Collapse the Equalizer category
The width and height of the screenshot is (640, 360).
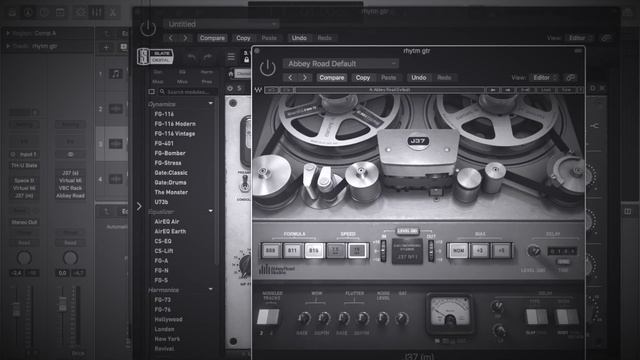tap(211, 211)
